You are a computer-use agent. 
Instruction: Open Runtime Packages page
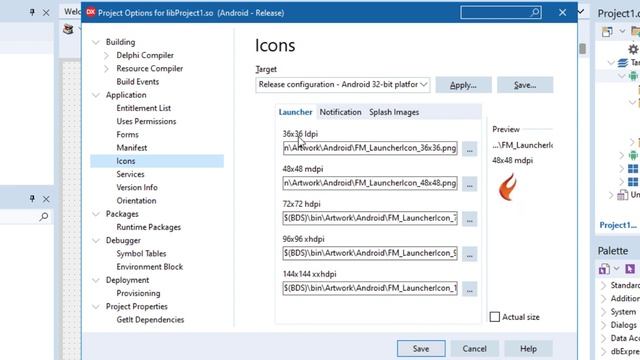[x=149, y=227]
